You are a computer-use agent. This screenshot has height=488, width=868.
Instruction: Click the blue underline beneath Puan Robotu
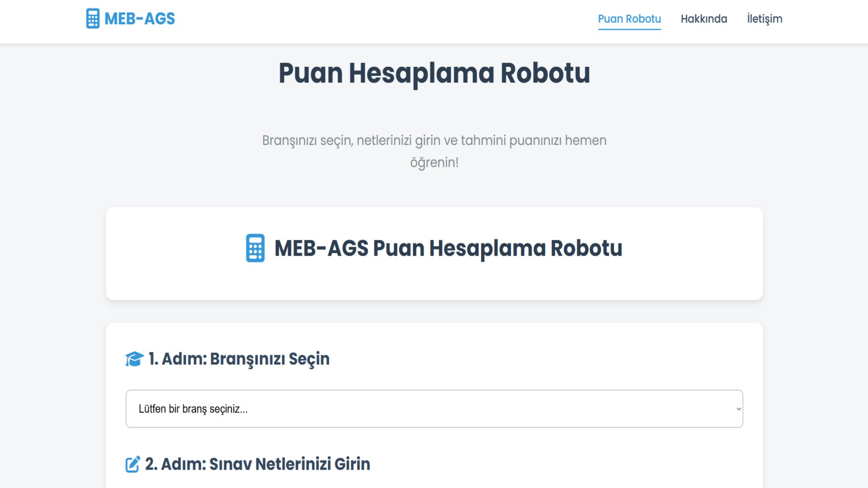(x=629, y=29)
